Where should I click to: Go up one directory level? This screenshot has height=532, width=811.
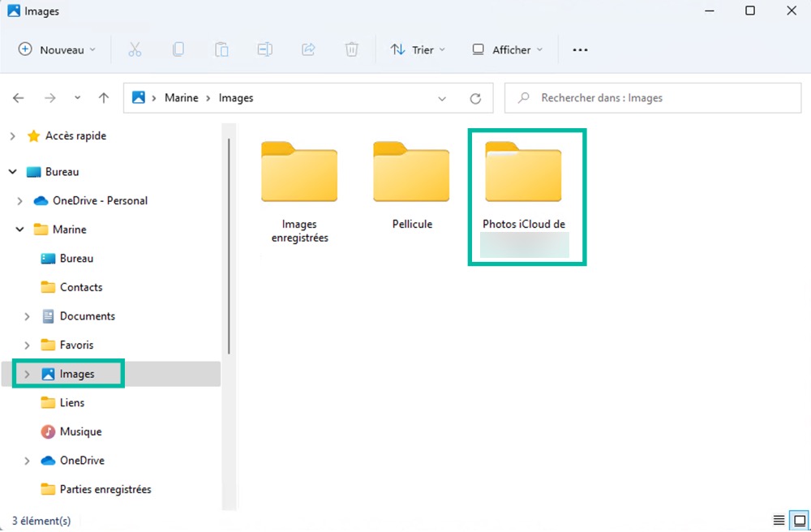click(x=104, y=98)
